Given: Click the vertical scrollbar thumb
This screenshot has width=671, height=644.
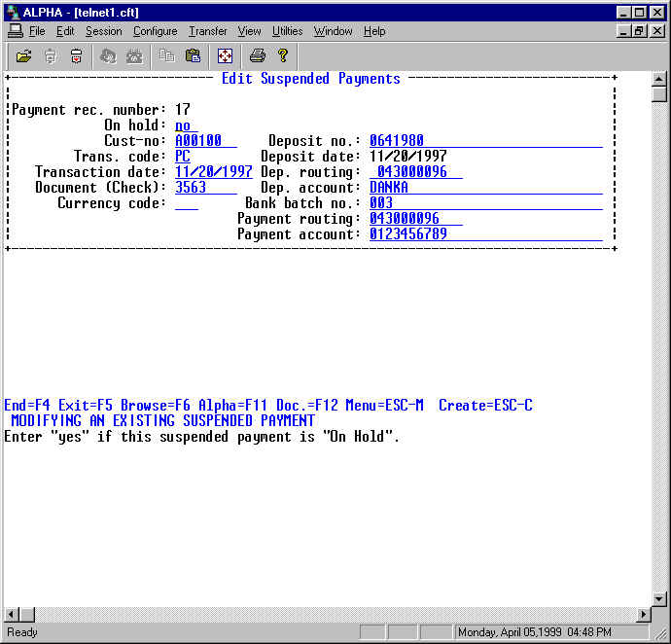Looking at the screenshot, I should click(659, 93).
